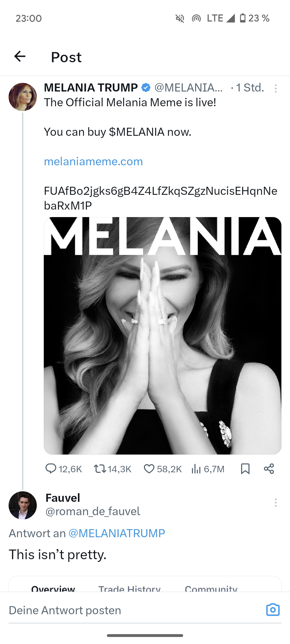Open Melania Trump profile picture
The height and width of the screenshot is (644, 290).
point(23,97)
